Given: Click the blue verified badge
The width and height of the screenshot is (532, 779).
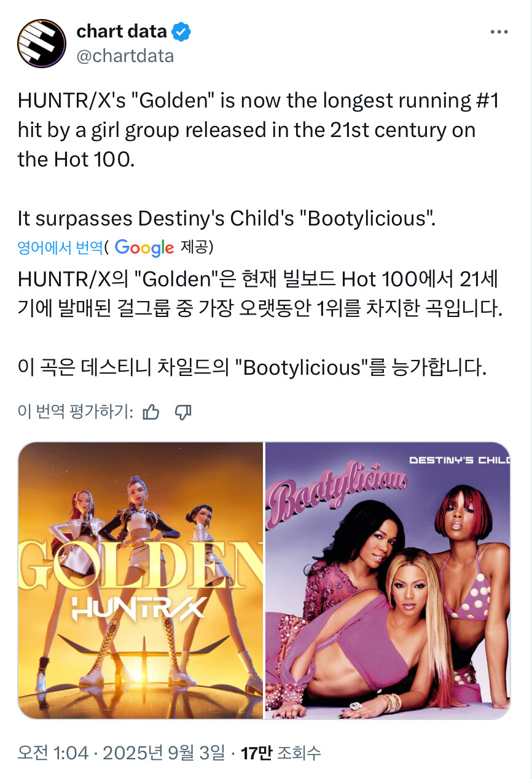Looking at the screenshot, I should tap(181, 31).
